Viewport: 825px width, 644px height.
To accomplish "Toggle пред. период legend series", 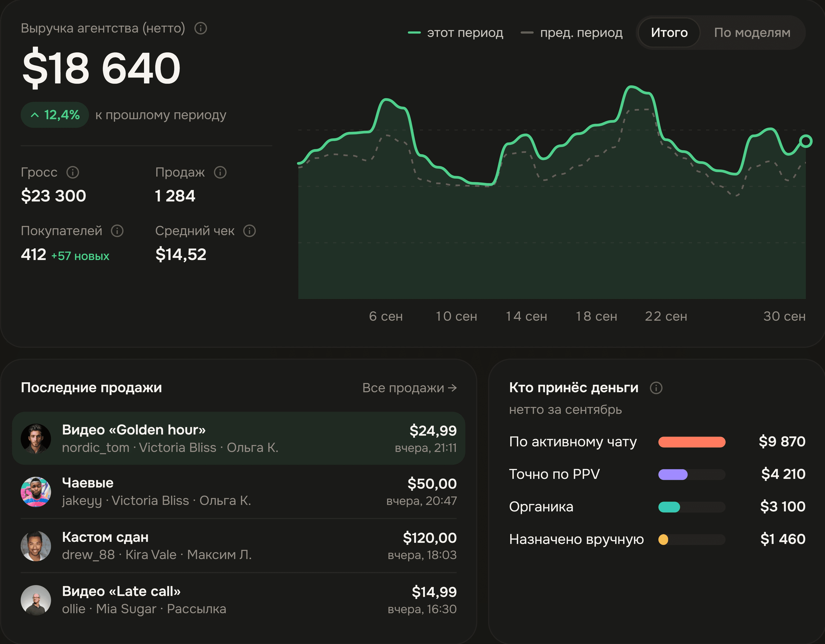I will click(x=571, y=33).
